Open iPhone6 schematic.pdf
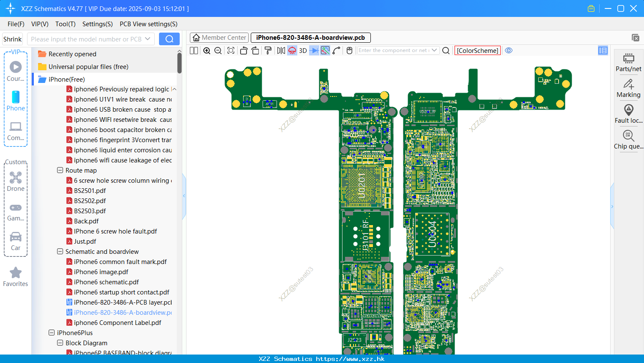644x363 pixels. point(102,282)
